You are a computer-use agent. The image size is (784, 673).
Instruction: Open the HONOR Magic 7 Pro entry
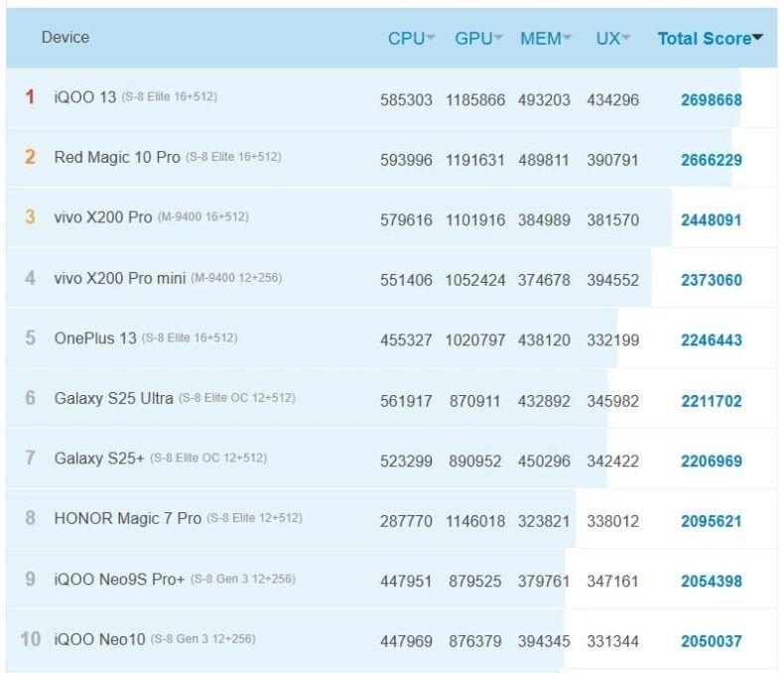pos(127,518)
